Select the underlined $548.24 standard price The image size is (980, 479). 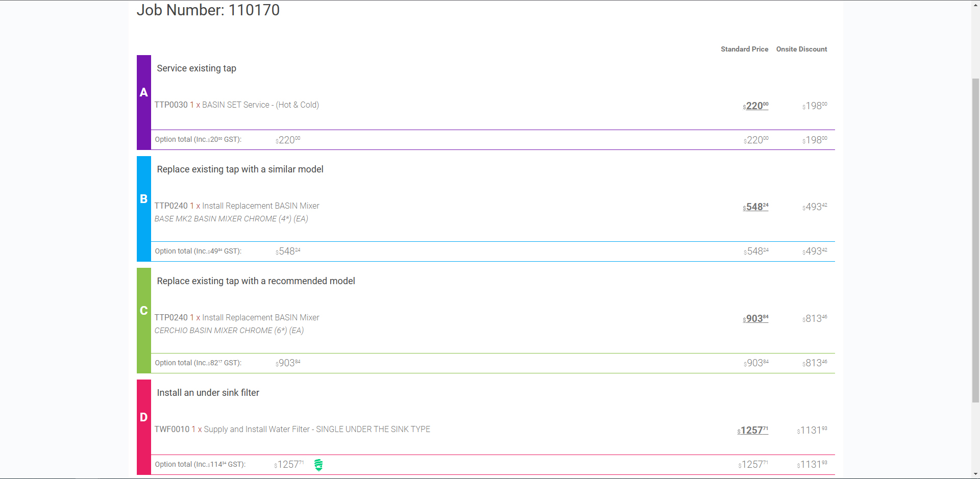coord(755,207)
